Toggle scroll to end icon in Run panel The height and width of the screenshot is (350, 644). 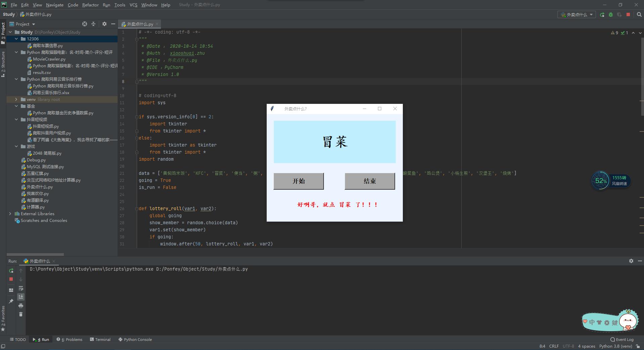(x=21, y=297)
